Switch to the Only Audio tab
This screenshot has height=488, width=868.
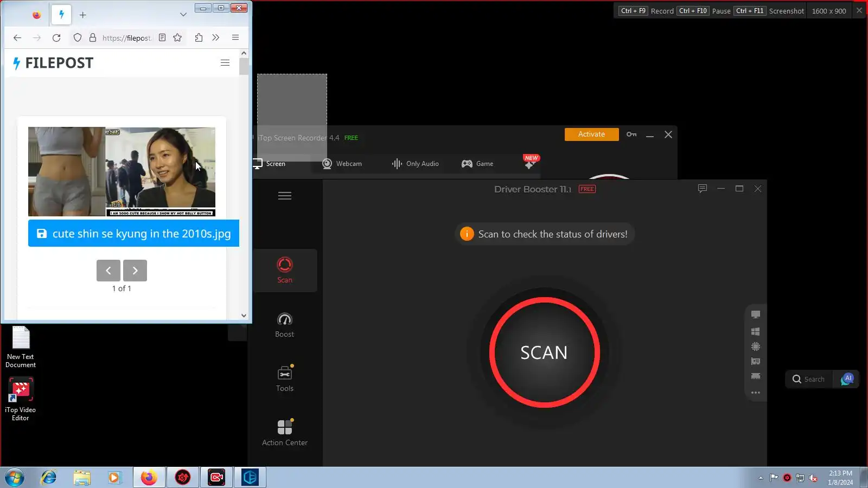pos(416,164)
